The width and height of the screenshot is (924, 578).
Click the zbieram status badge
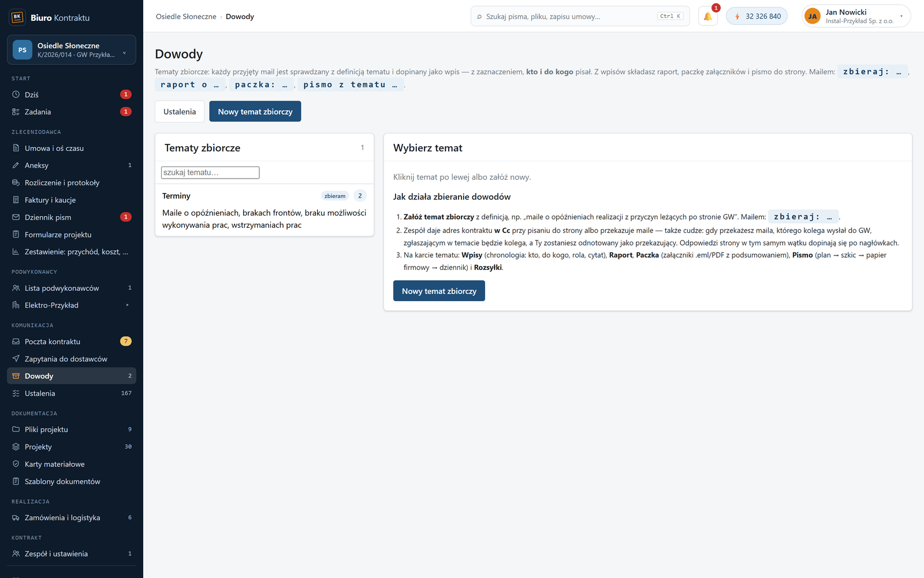point(335,196)
